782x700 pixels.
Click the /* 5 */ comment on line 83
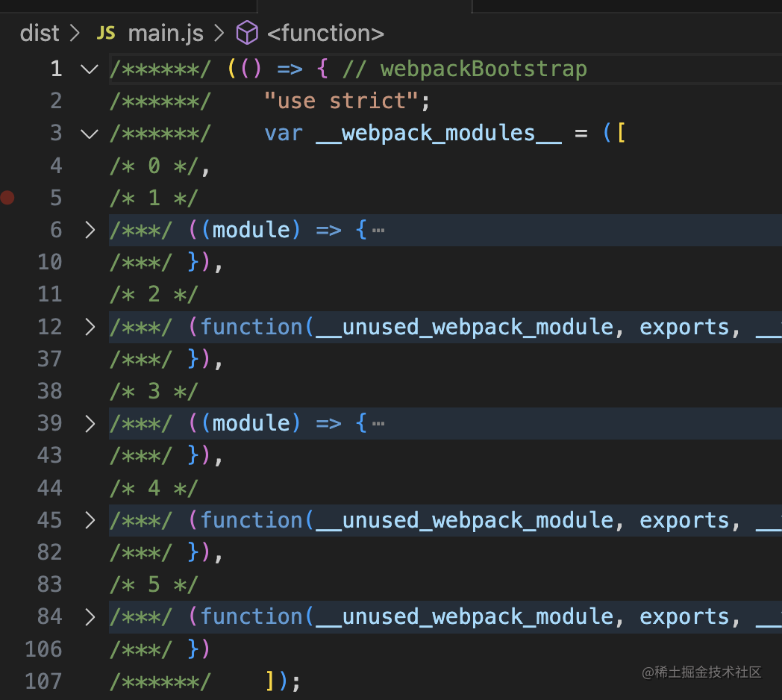(154, 585)
